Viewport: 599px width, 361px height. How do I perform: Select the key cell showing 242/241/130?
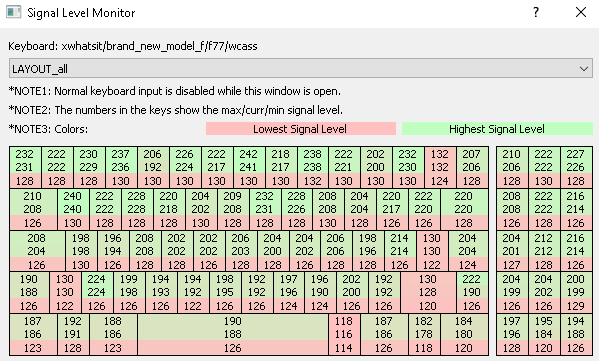point(249,167)
